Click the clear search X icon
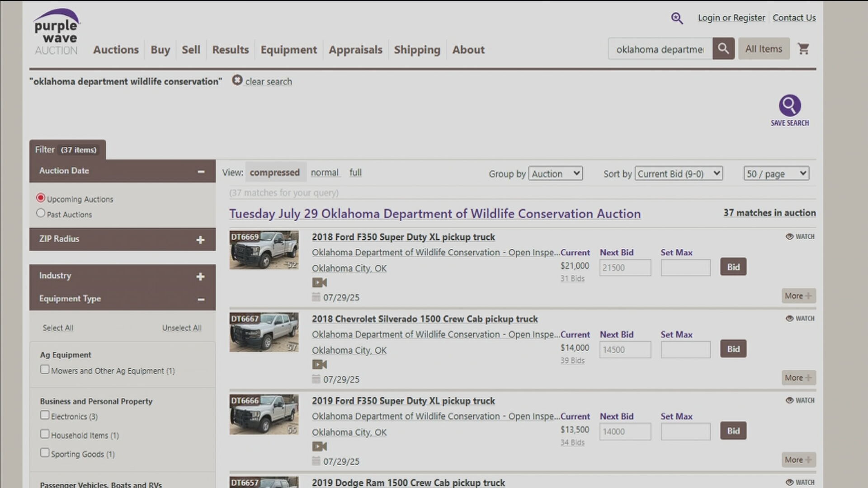Image resolution: width=868 pixels, height=488 pixels. click(237, 80)
